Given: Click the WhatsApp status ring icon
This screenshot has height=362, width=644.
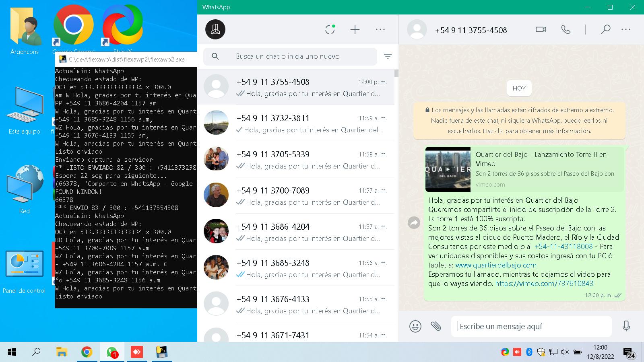Looking at the screenshot, I should (330, 29).
